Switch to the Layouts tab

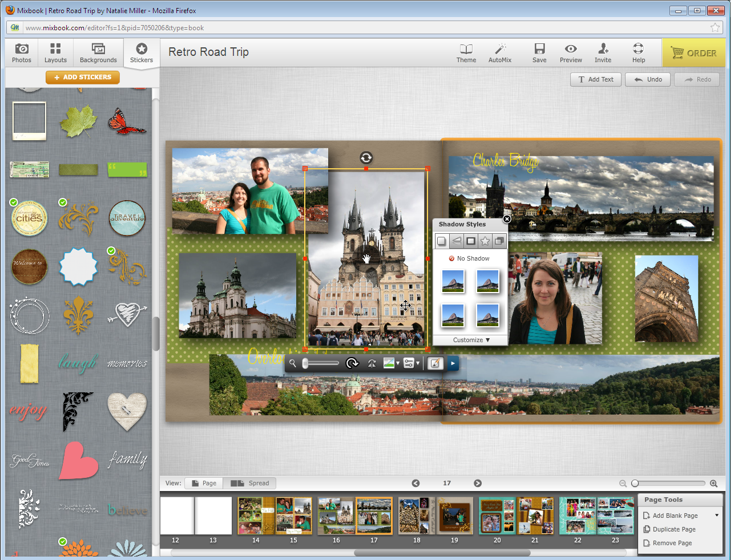point(55,53)
